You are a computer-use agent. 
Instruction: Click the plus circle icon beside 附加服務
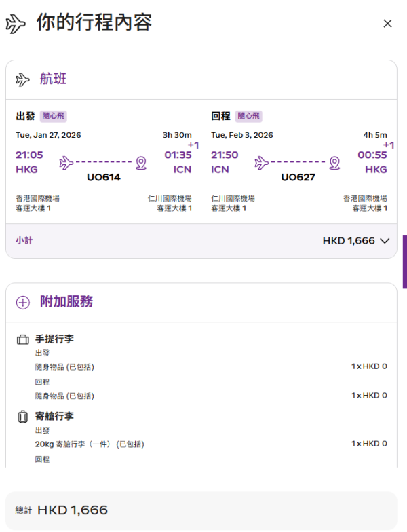pos(23,302)
